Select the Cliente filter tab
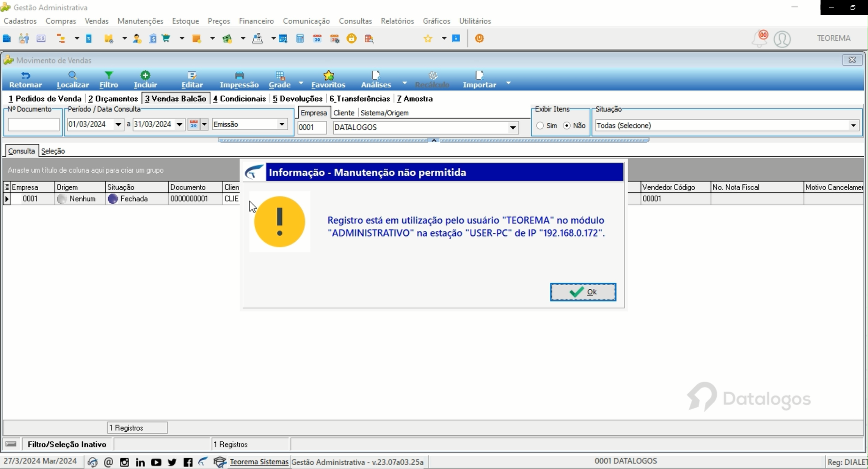 (x=344, y=113)
